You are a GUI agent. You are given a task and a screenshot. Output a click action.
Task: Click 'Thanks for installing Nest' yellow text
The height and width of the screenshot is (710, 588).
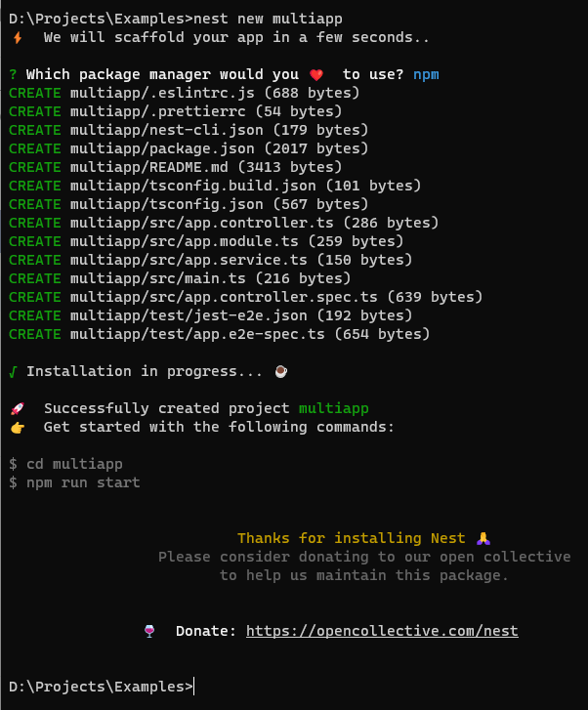pyautogui.click(x=351, y=538)
